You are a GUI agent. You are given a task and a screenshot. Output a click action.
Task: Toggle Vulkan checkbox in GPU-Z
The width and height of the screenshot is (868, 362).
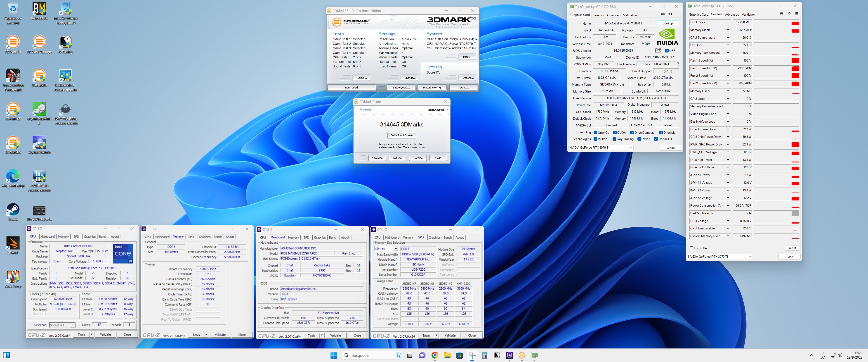[x=595, y=139]
